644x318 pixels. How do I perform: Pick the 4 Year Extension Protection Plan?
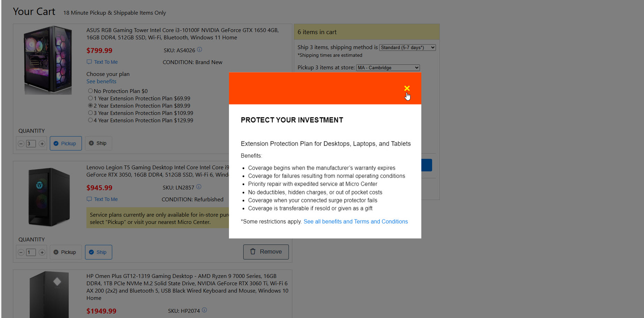[x=90, y=120]
